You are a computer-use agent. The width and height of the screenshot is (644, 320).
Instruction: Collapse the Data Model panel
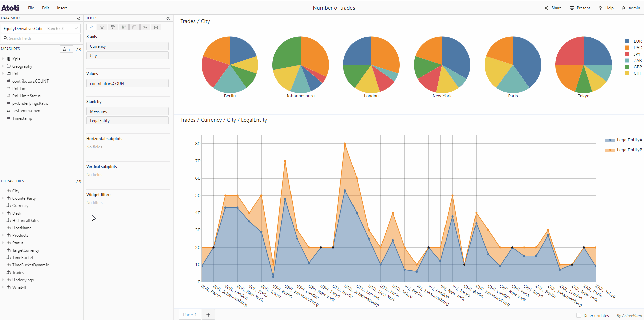[79, 18]
